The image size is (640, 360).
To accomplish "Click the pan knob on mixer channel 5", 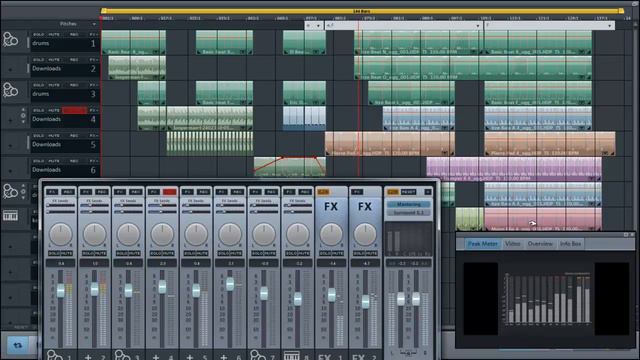I will point(196,234).
